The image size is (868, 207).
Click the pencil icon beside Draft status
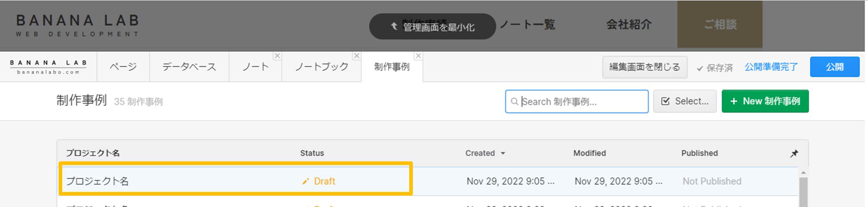[305, 181]
